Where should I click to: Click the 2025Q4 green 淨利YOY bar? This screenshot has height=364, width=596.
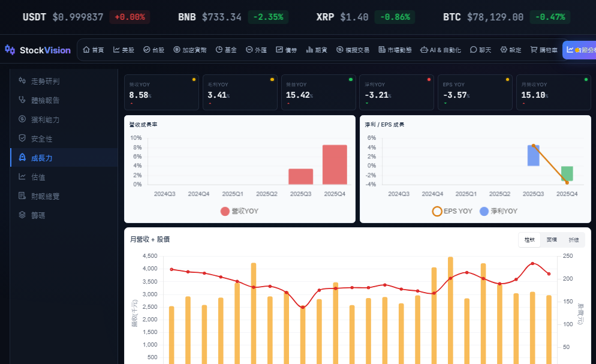pos(567,174)
